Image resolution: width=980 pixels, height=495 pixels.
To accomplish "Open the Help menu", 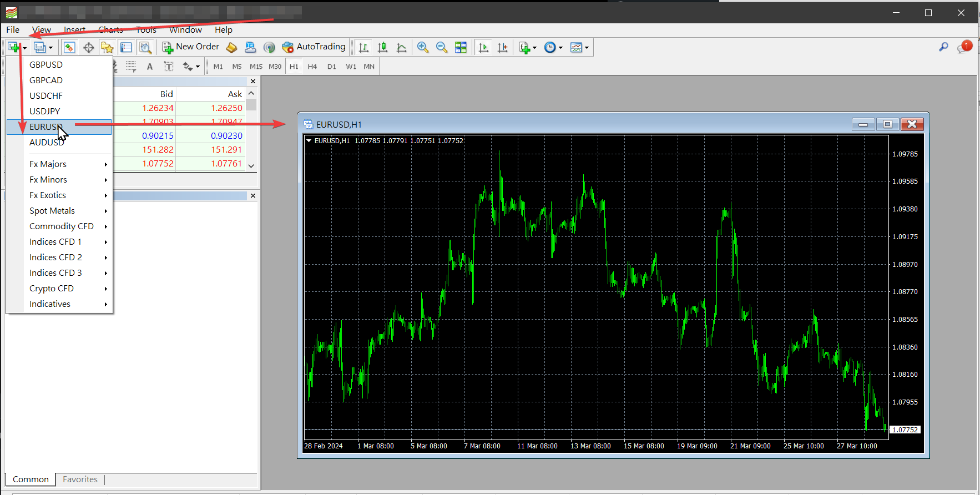I will click(224, 30).
